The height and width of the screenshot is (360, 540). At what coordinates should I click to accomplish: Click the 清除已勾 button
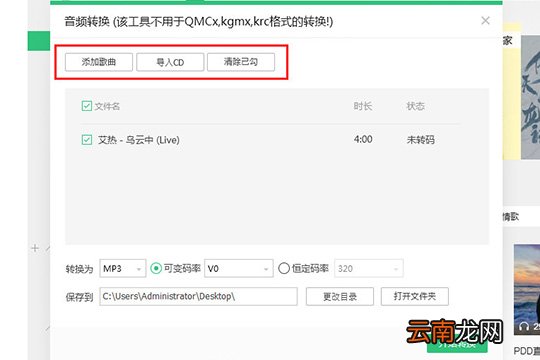pos(241,62)
